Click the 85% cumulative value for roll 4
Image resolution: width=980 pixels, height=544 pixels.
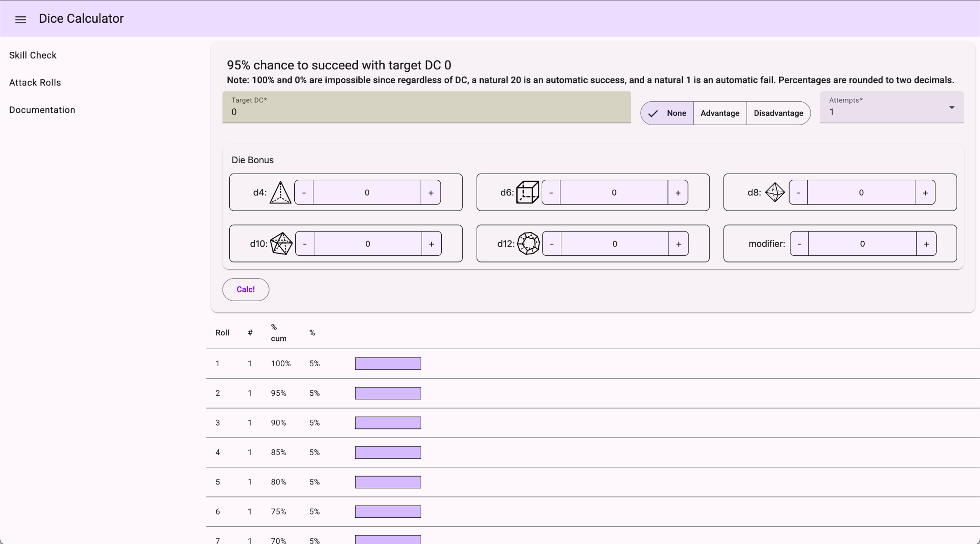[278, 453]
